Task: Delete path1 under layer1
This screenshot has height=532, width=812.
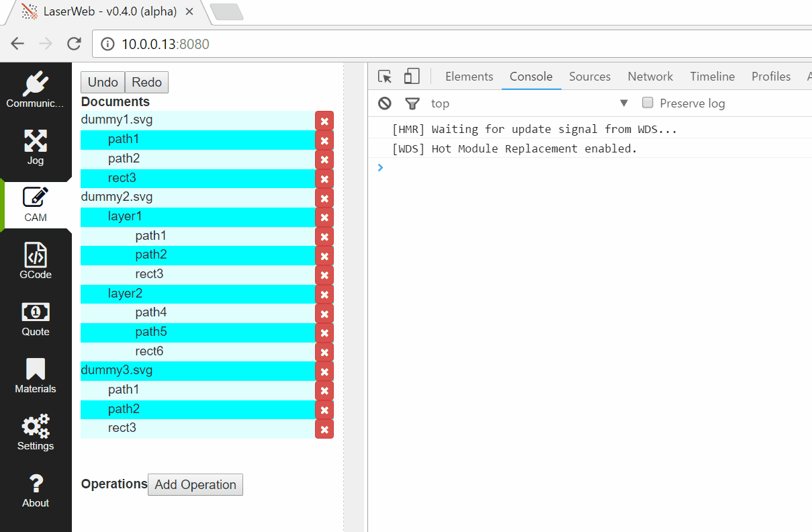Action: point(324,237)
